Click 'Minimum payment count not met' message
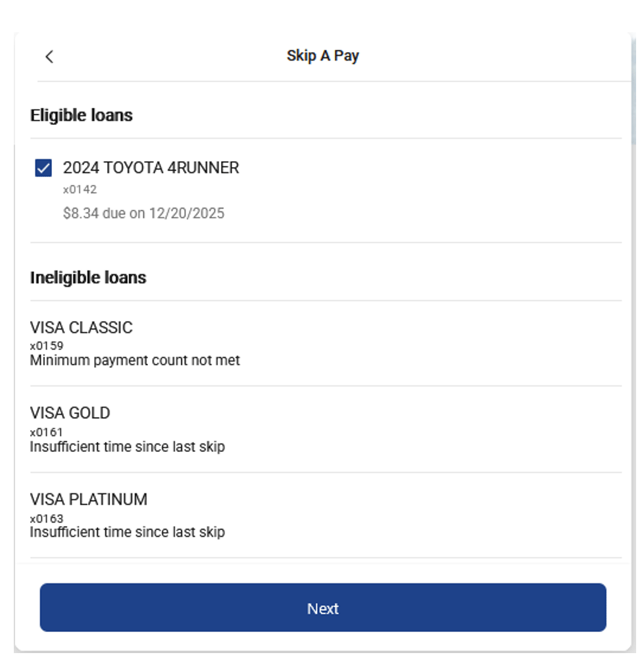The height and width of the screenshot is (661, 644). coord(134,360)
